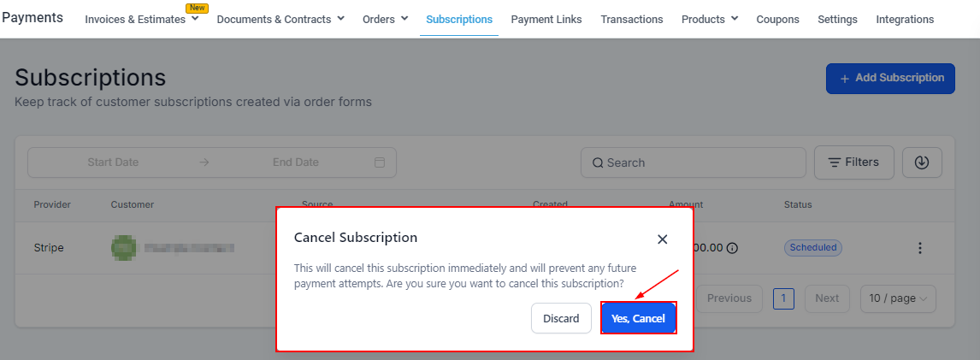Open the Orders dropdown menu

(385, 19)
